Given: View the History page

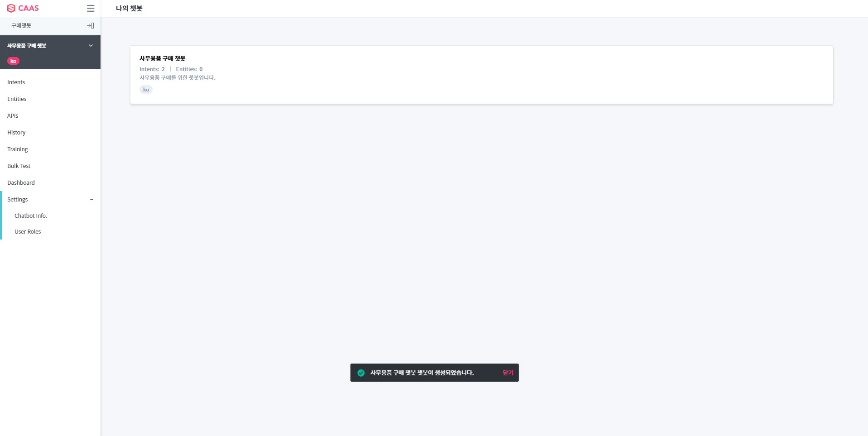Looking at the screenshot, I should (x=16, y=133).
